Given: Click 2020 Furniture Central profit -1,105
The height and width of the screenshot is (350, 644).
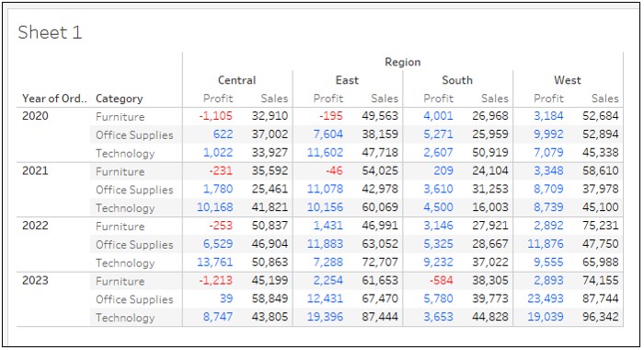Looking at the screenshot, I should pos(215,116).
